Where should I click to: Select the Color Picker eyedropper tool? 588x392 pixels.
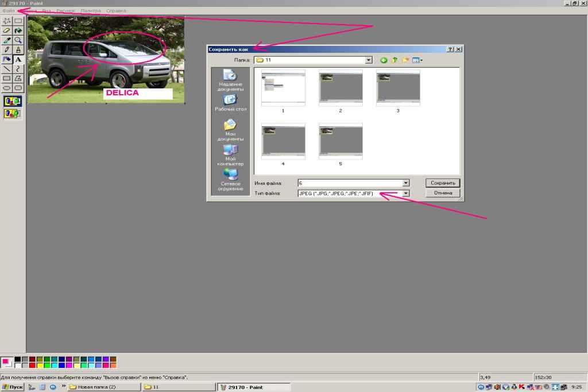coord(7,40)
